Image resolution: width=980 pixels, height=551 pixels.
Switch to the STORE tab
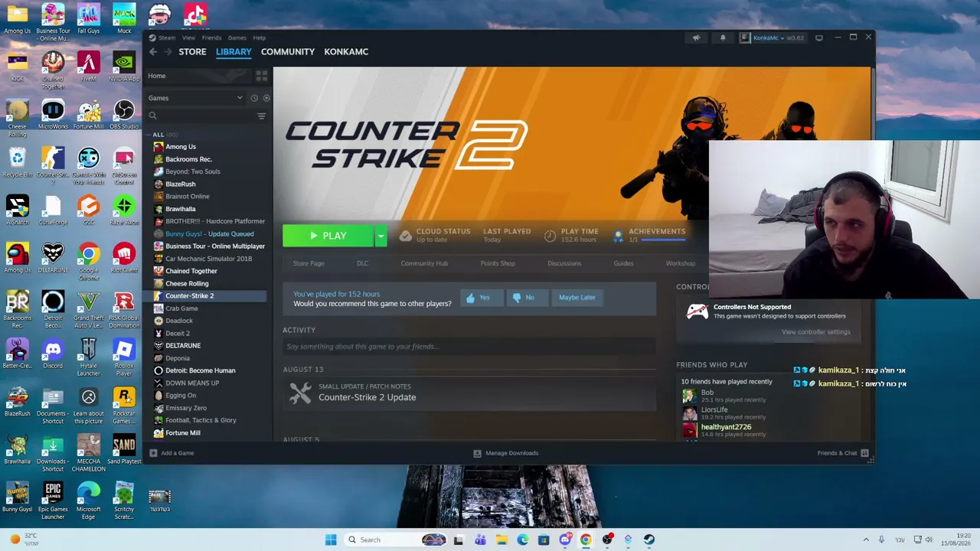pyautogui.click(x=192, y=52)
